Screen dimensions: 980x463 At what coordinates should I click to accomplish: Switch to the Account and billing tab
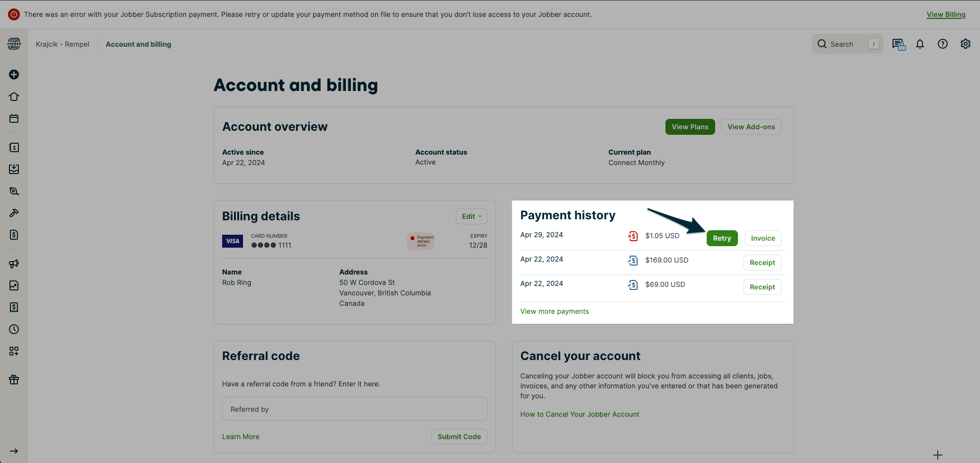(x=138, y=44)
